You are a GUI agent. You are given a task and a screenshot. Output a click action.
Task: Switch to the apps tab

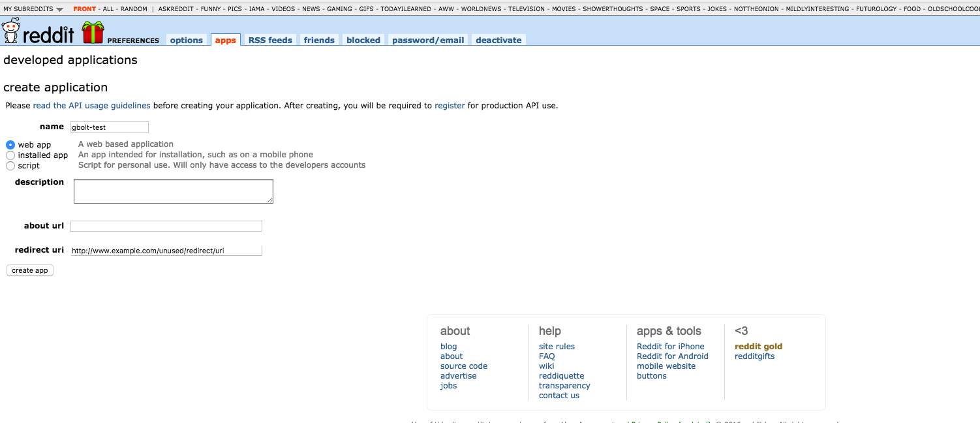point(226,40)
